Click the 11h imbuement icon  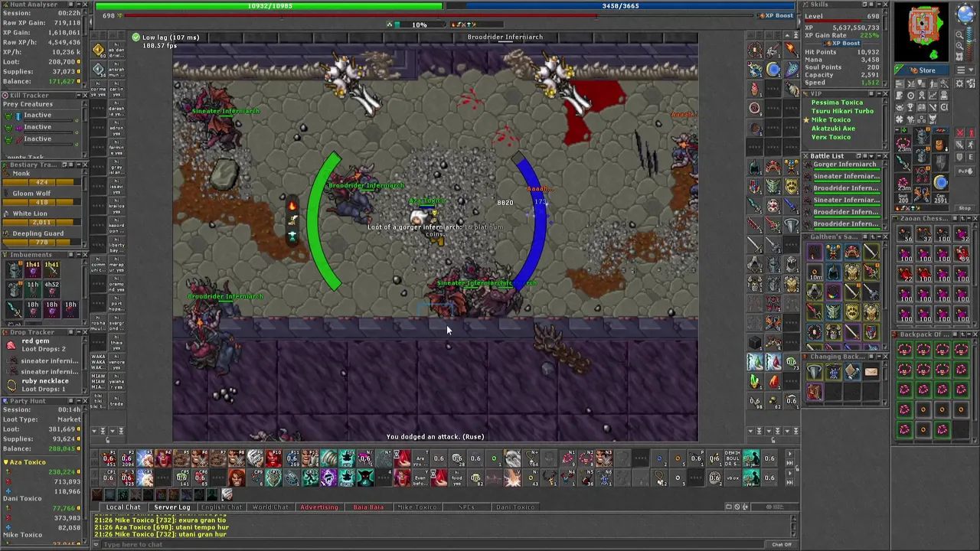33,289
